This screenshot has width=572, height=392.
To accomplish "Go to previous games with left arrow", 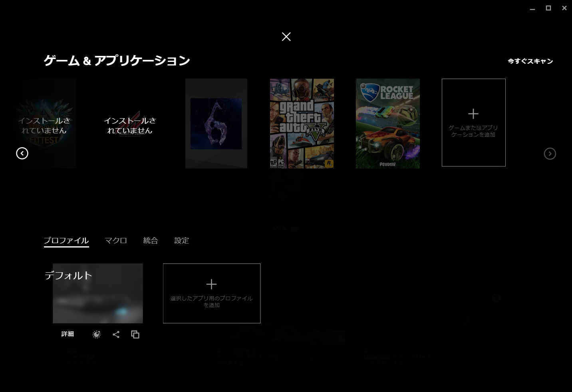I will [x=22, y=153].
